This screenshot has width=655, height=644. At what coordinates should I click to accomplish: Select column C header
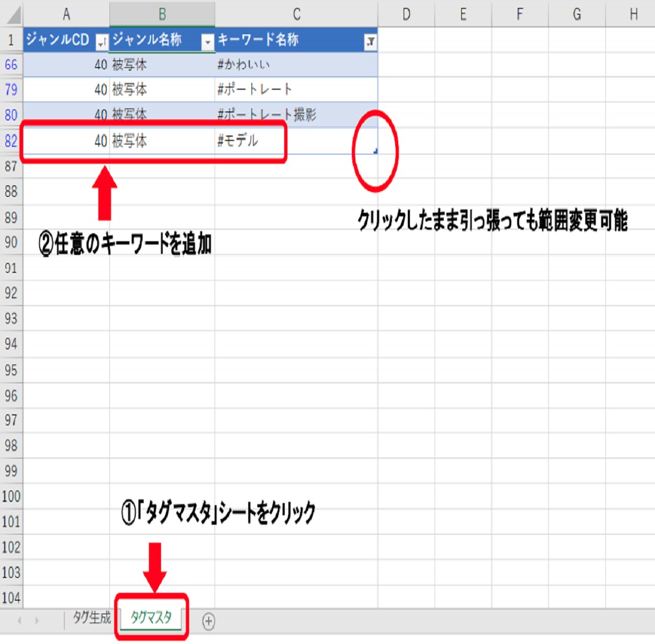click(x=296, y=14)
